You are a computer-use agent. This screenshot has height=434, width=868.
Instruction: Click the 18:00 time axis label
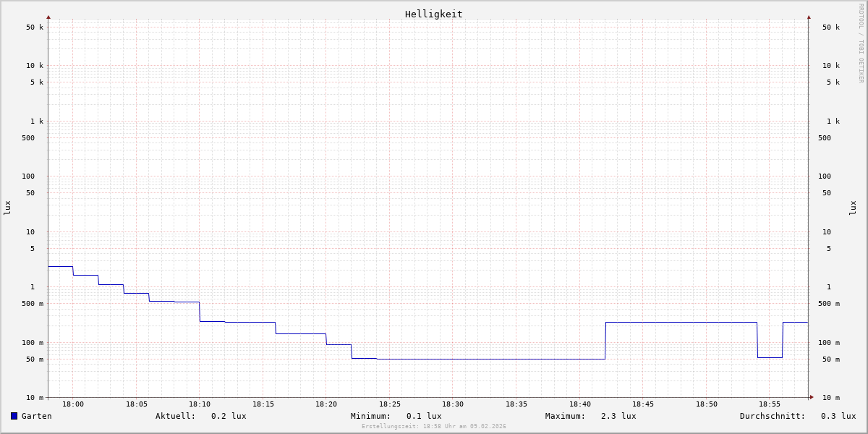[x=73, y=404]
